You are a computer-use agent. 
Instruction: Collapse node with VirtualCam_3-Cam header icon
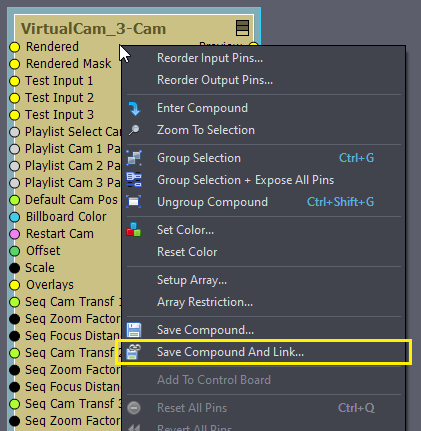pyautogui.click(x=242, y=28)
